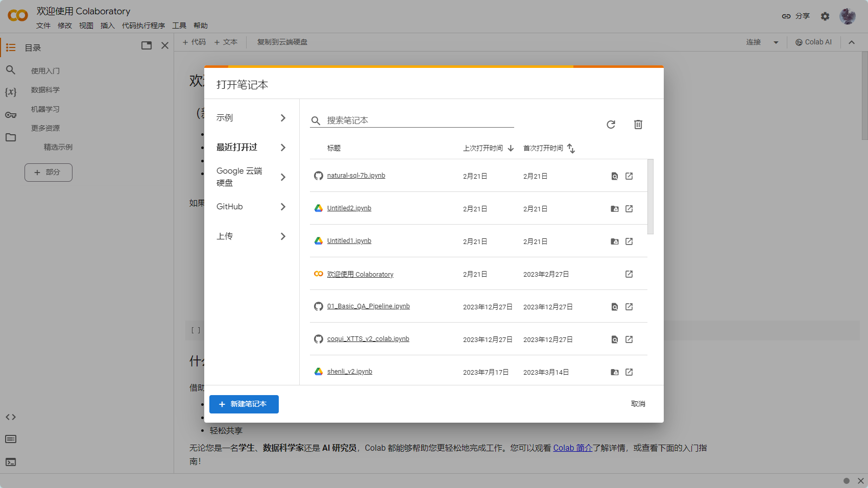868x488 pixels.
Task: Open the 视图 menu
Action: (86, 26)
